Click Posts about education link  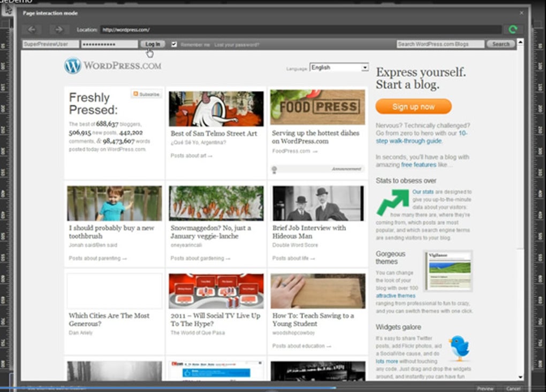pos(301,346)
